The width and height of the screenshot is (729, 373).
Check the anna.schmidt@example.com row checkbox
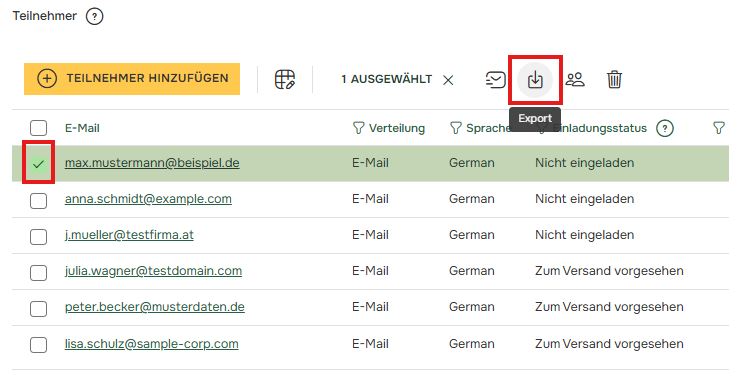coord(39,201)
